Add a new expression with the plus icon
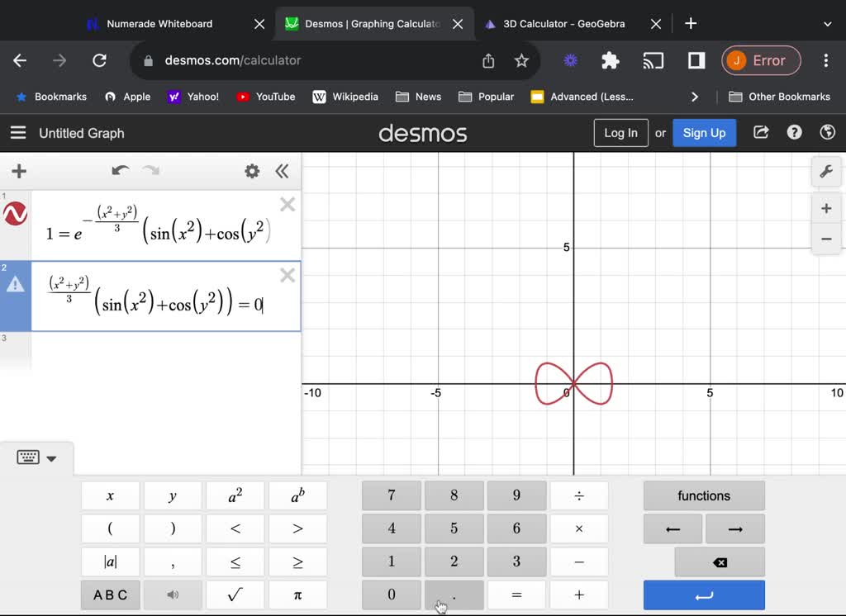The width and height of the screenshot is (846, 616). [x=18, y=171]
